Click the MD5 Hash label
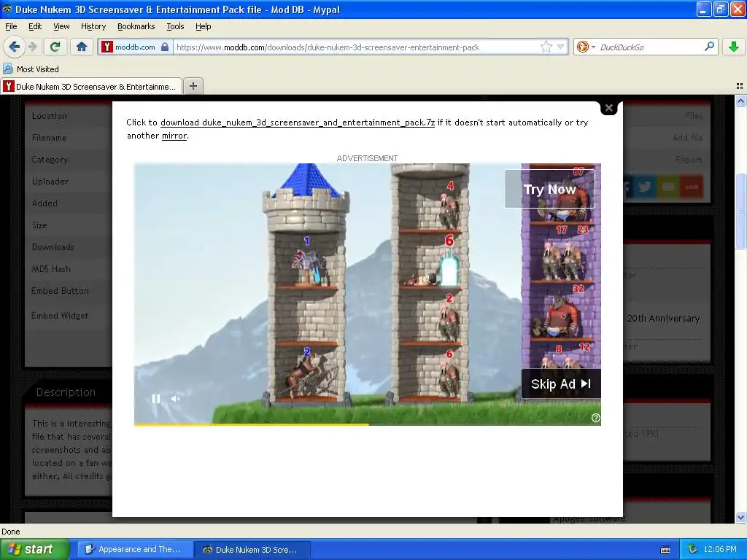Screen dimensions: 747x560 pyautogui.click(x=51, y=268)
